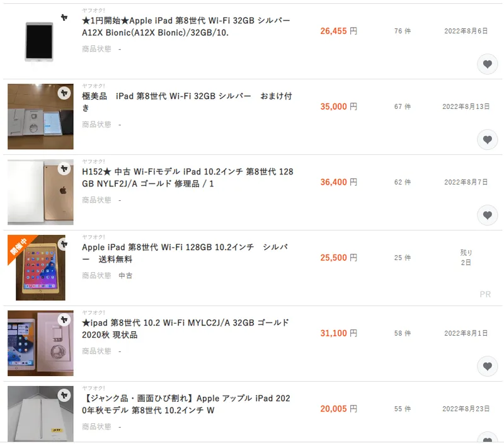This screenshot has height=444, width=504.
Task: Click thumbnail of gold iPad back with box
Action: point(40,192)
